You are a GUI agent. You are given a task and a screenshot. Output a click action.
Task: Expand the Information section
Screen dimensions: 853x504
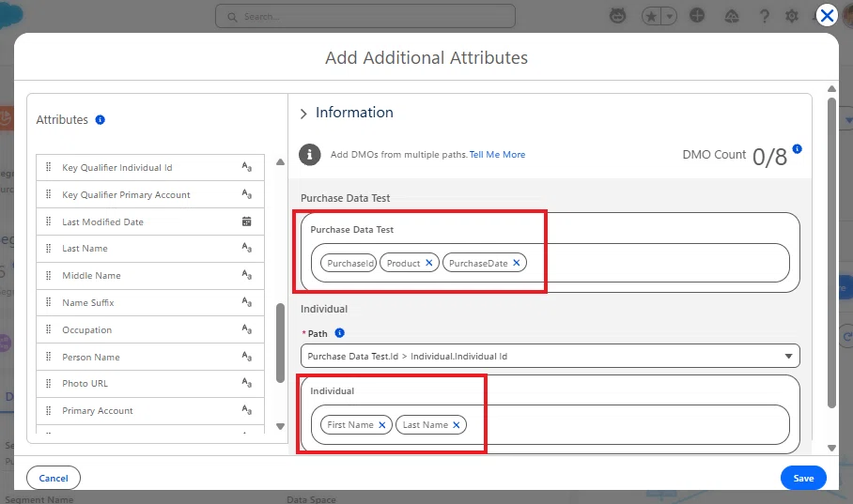click(x=303, y=114)
